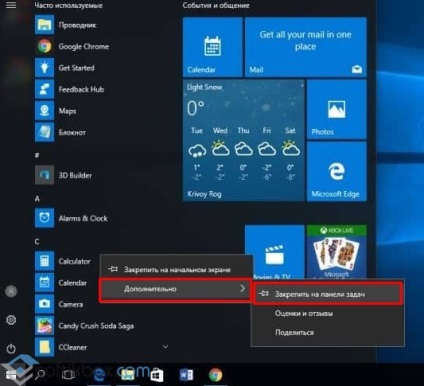Click the Power button icon
The height and width of the screenshot is (386, 424).
pos(11,349)
